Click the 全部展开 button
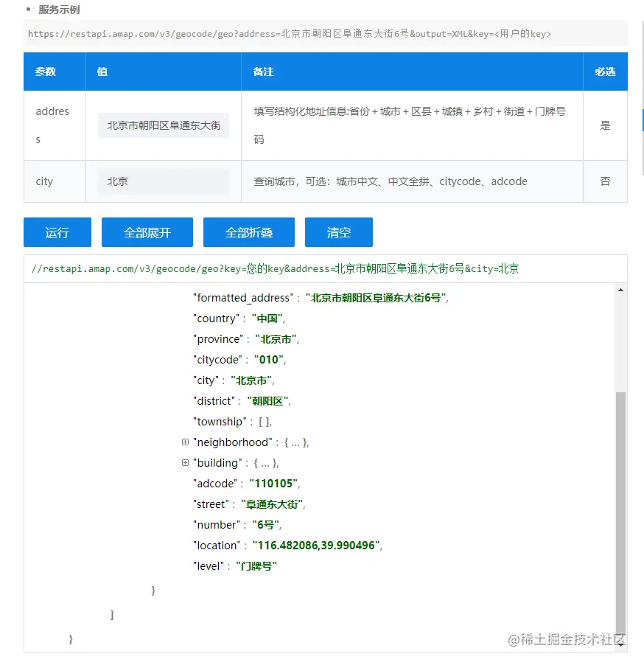The height and width of the screenshot is (665, 644). pos(147,232)
